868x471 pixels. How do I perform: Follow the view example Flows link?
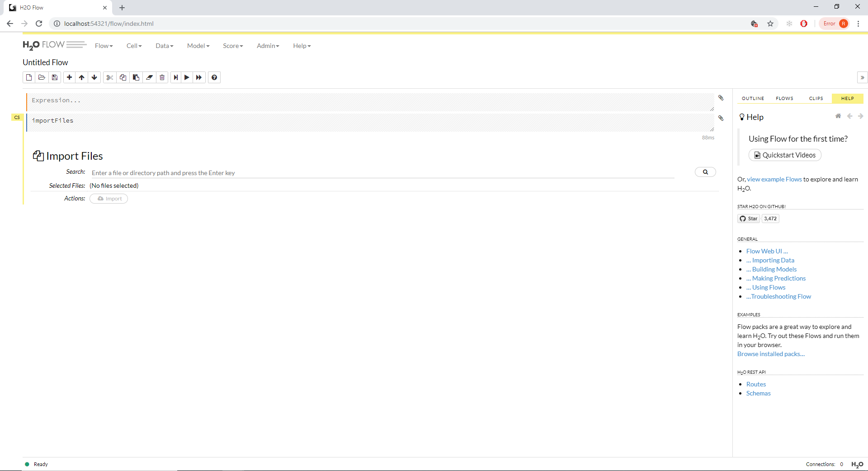pos(774,179)
